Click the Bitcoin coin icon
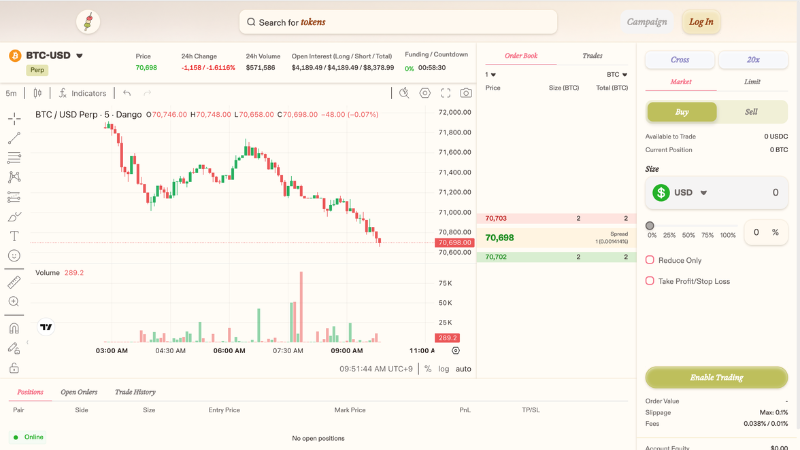 pyautogui.click(x=15, y=55)
